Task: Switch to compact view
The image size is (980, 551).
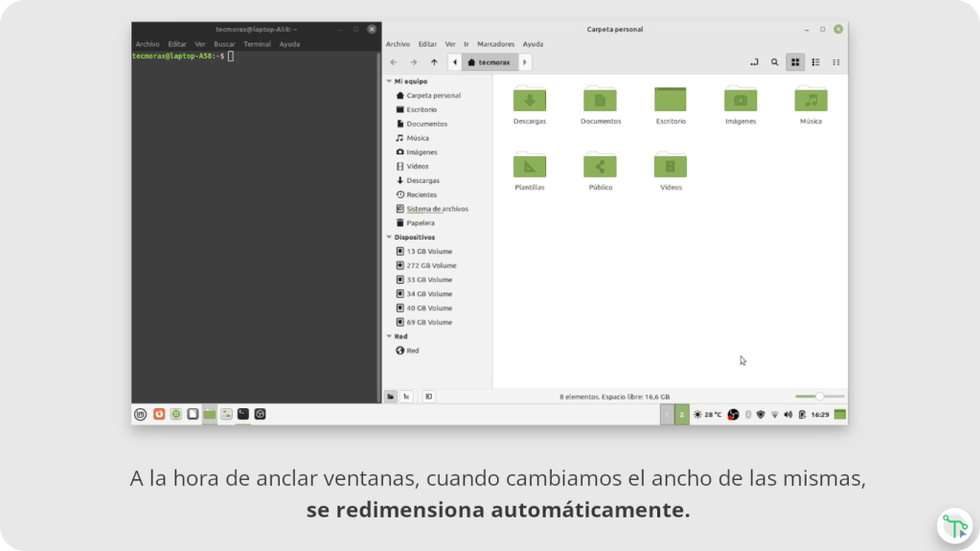Action: point(836,62)
